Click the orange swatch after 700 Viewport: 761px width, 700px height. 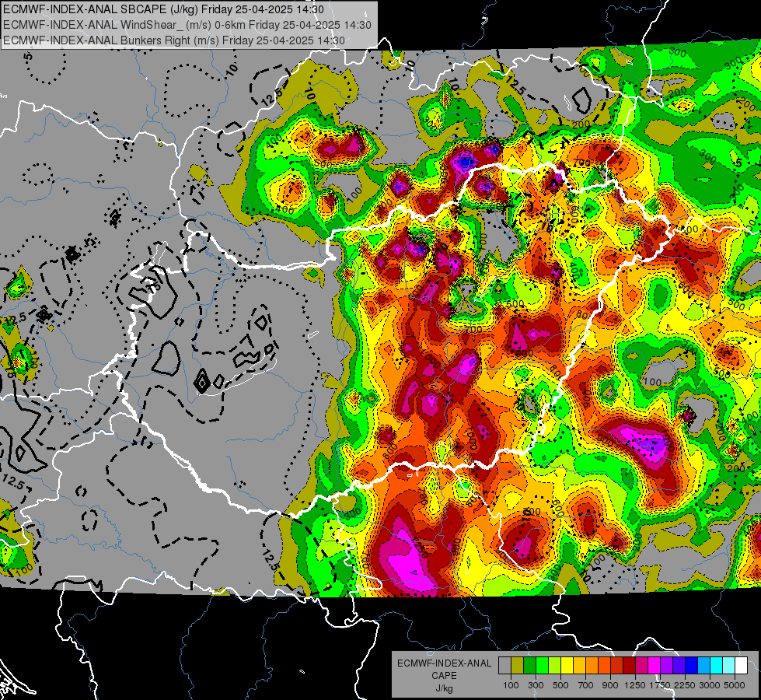(x=592, y=666)
